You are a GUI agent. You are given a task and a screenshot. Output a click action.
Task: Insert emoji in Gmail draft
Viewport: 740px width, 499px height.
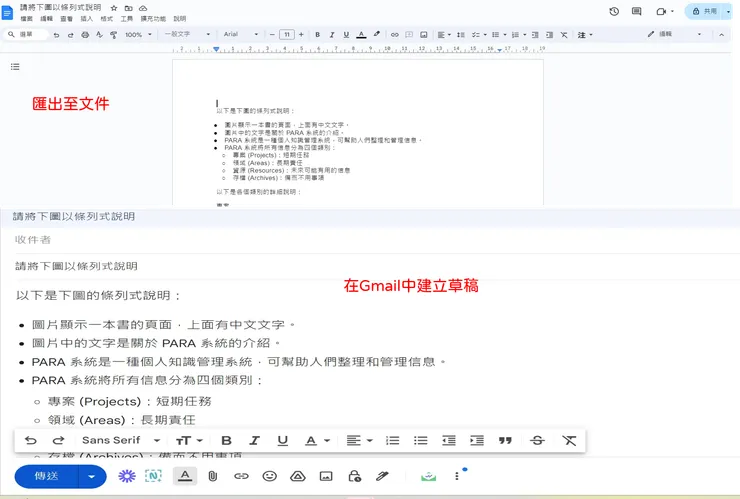(269, 476)
